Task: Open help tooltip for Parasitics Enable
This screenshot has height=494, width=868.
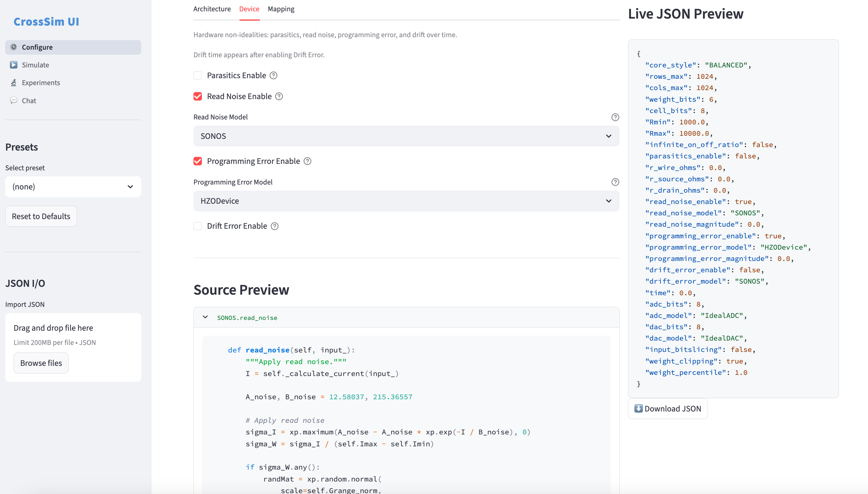Action: (x=273, y=75)
